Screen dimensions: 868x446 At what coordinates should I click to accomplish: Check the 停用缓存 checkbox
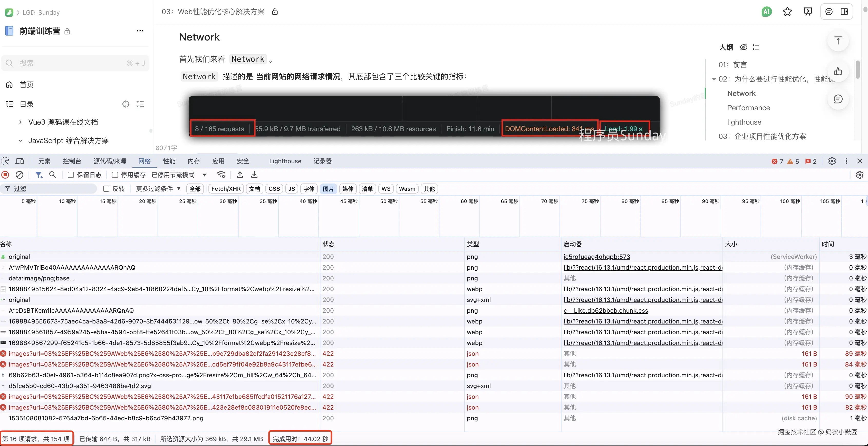click(x=115, y=175)
